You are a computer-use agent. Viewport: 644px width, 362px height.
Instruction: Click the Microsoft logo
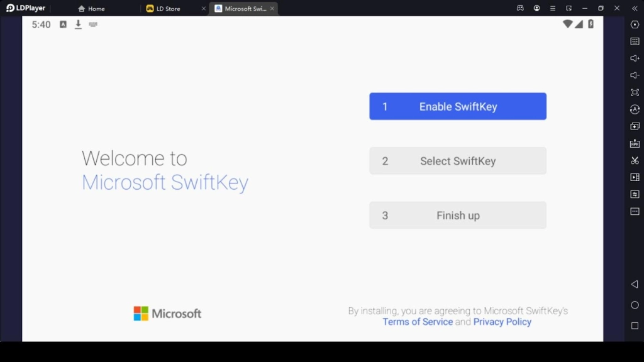pyautogui.click(x=167, y=314)
